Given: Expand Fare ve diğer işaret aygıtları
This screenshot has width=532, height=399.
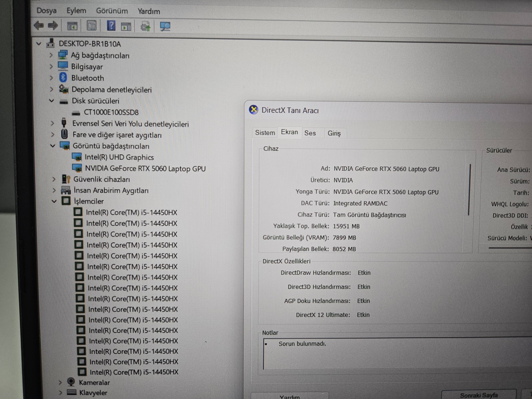Looking at the screenshot, I should click(53, 134).
